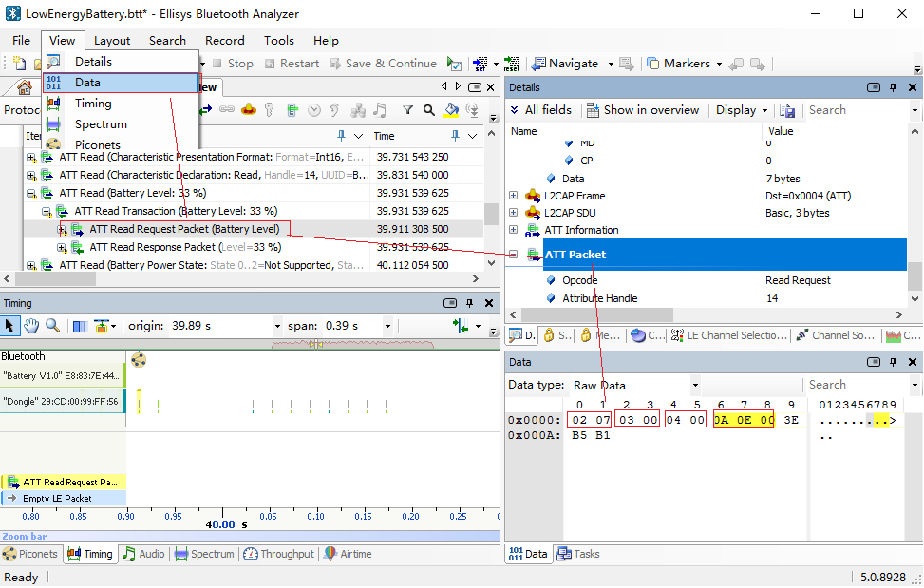Expand the L2CAP Frame node in Details
This screenshot has height=588, width=924.
click(x=513, y=196)
